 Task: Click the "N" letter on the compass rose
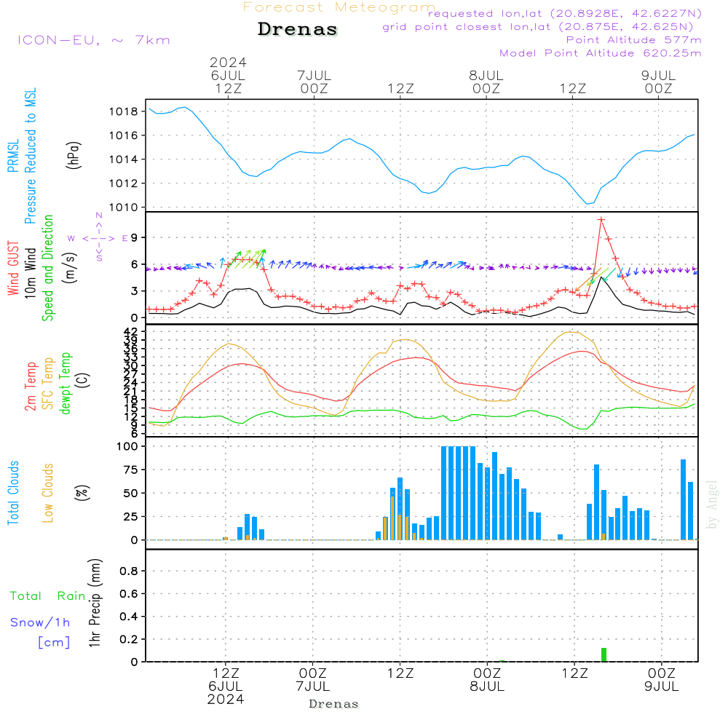[x=99, y=215]
